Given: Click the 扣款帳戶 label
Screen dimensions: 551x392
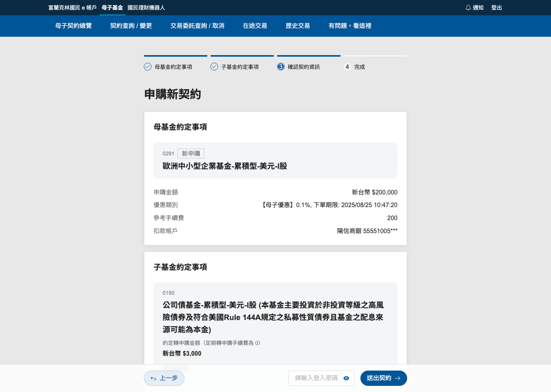Looking at the screenshot, I should click(x=166, y=231).
